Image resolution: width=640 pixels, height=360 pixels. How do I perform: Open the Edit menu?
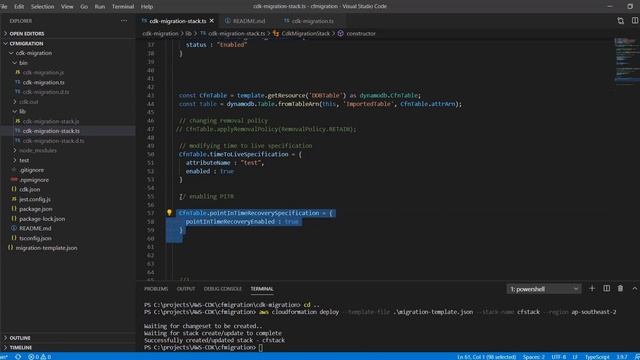pyautogui.click(x=19, y=7)
